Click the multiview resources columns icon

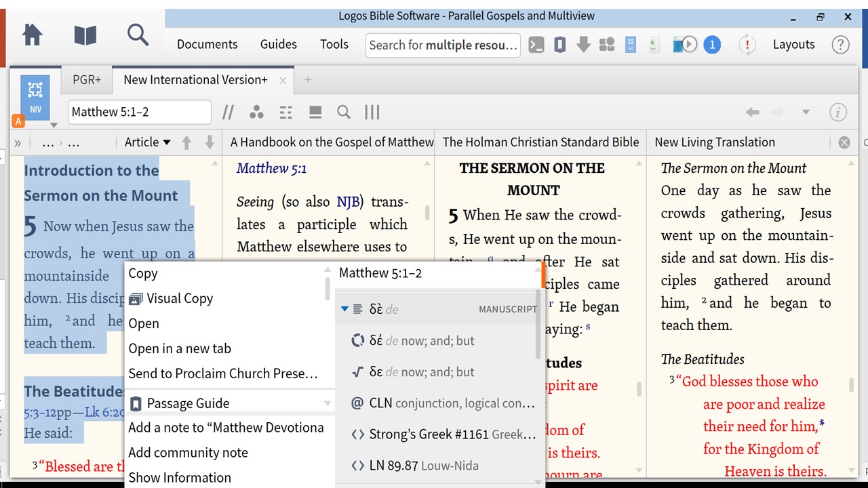click(372, 113)
